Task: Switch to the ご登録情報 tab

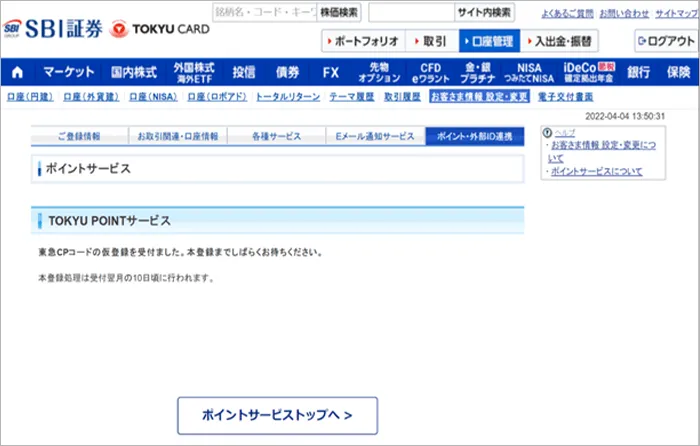Action: click(x=79, y=136)
